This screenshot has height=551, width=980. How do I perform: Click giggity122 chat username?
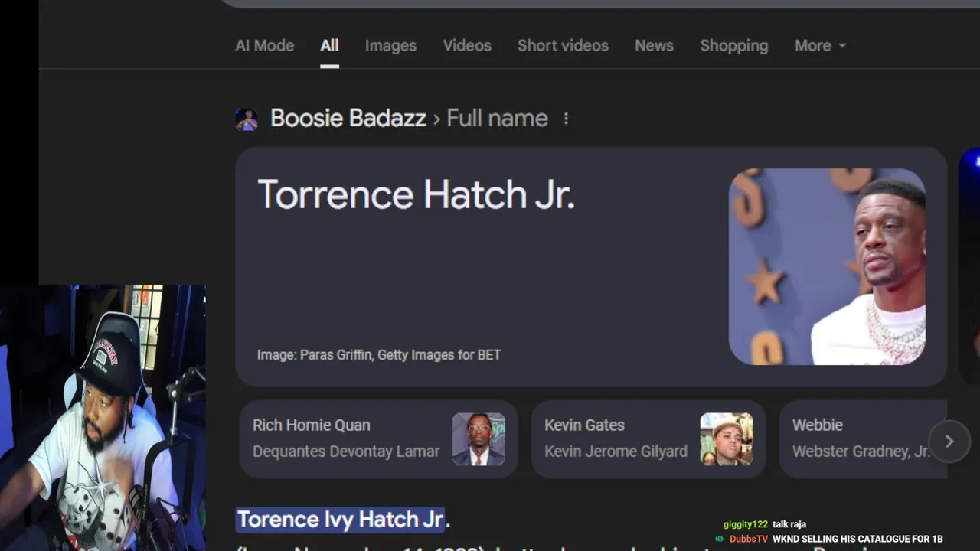click(745, 524)
